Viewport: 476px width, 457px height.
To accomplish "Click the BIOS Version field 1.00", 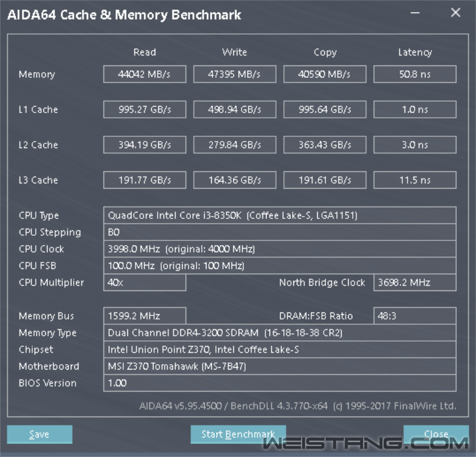I will pos(280,383).
